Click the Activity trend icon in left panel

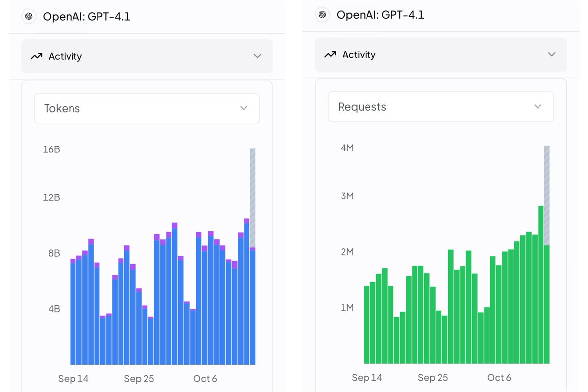coord(36,56)
